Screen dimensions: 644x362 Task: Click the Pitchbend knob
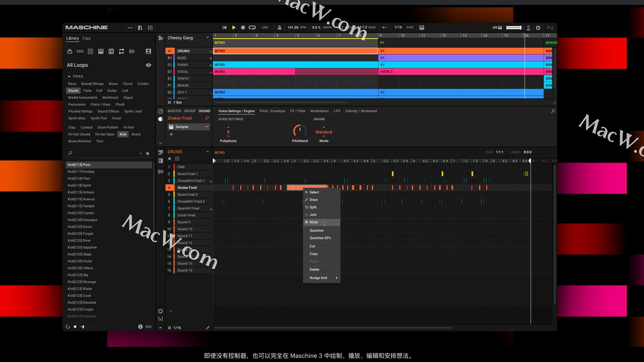[x=300, y=131]
